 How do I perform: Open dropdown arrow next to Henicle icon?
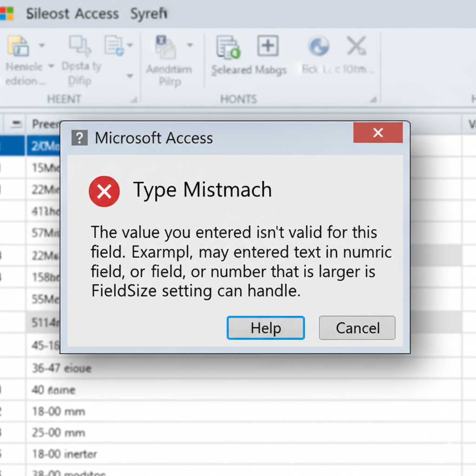coord(41,46)
